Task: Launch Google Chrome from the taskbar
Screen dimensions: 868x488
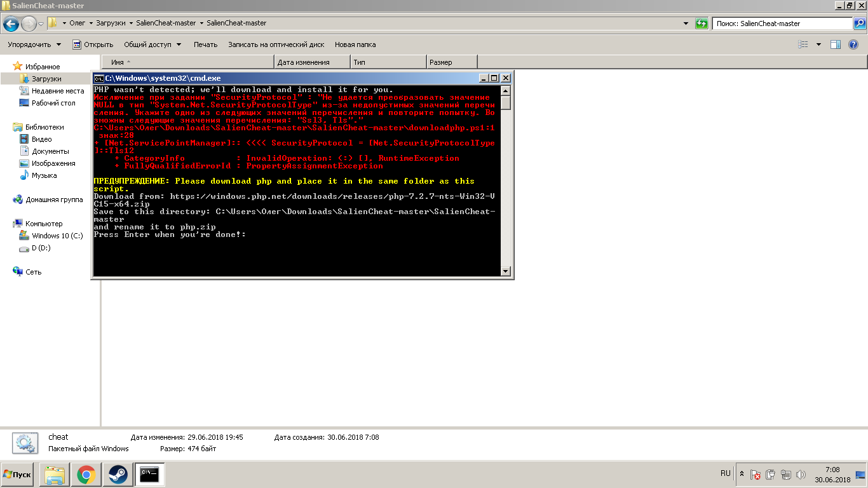Action: click(x=86, y=475)
